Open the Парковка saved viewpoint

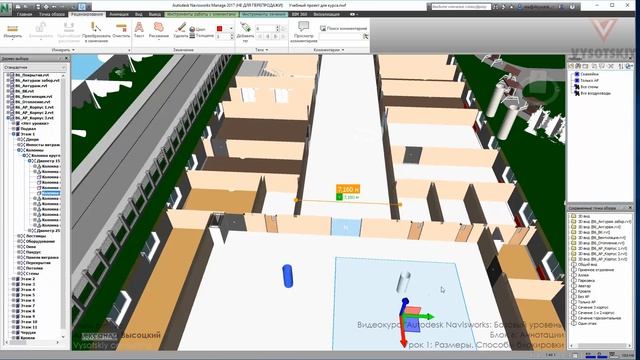pyautogui.click(x=586, y=280)
